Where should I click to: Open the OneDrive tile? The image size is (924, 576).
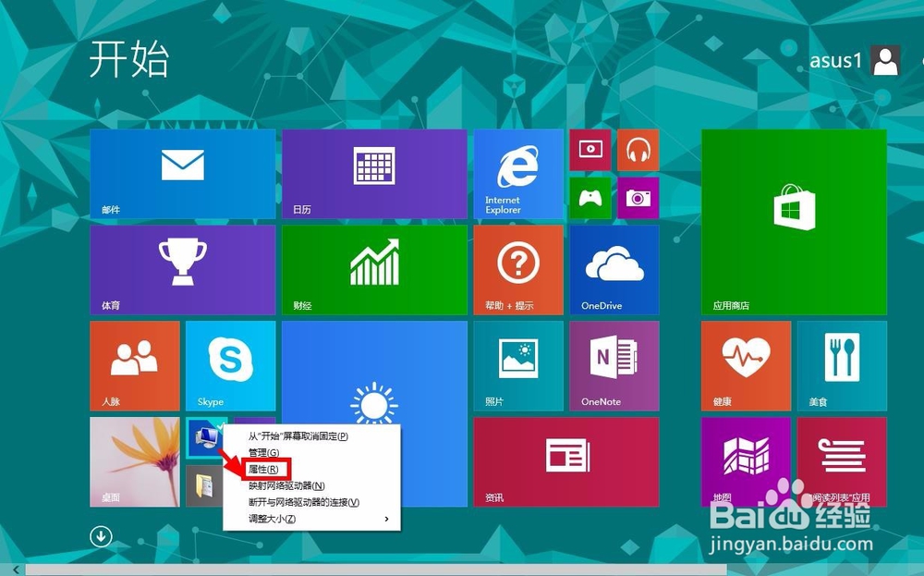[x=614, y=269]
